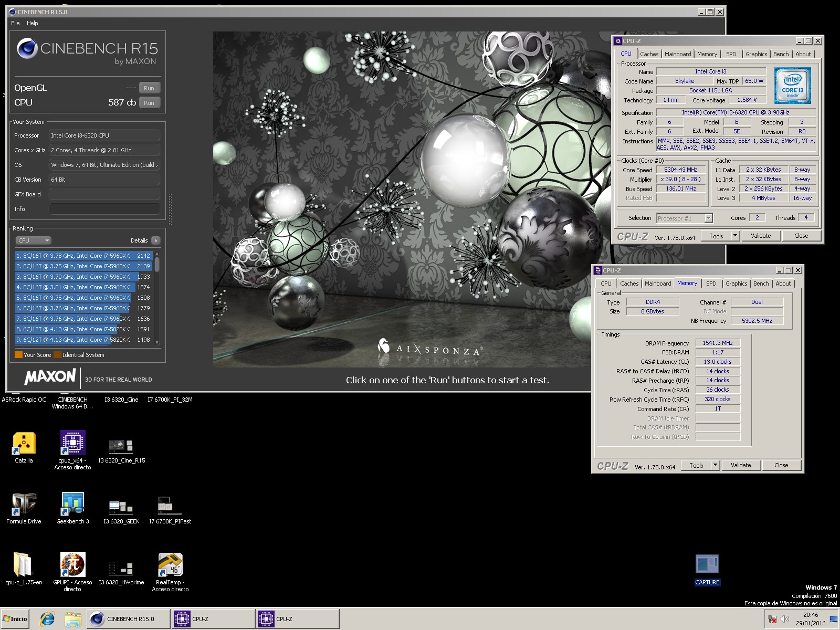Run the CPU benchmark

(149, 103)
